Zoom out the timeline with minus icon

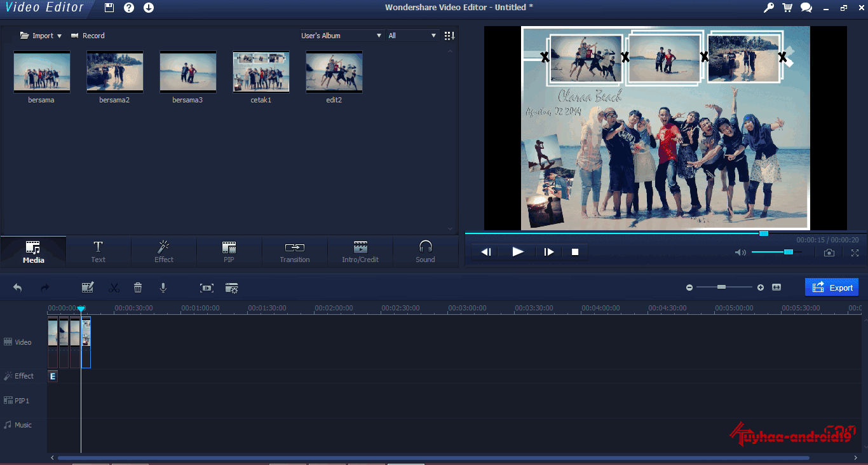coord(689,288)
